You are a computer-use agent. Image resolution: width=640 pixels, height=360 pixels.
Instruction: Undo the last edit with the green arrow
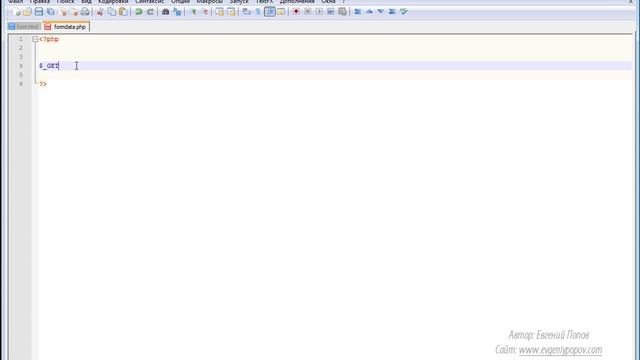point(139,12)
